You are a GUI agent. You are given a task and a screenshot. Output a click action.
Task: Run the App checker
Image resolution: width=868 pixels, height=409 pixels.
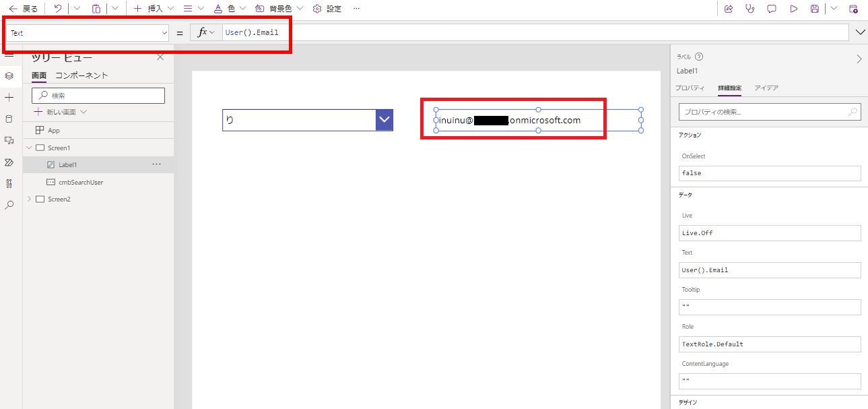[750, 9]
